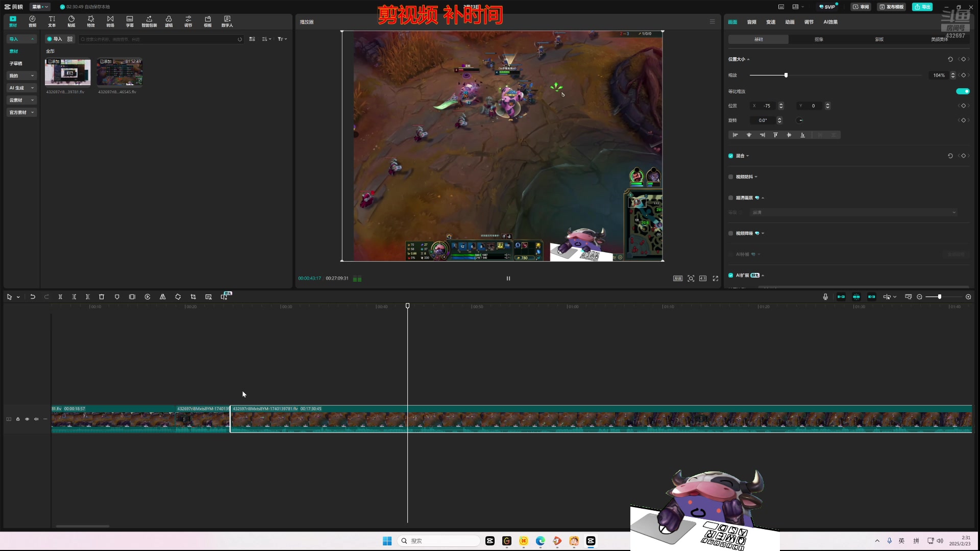Viewport: 980px width, 551px height.
Task: Click the split clip tool at playhead
Action: pyautogui.click(x=60, y=297)
